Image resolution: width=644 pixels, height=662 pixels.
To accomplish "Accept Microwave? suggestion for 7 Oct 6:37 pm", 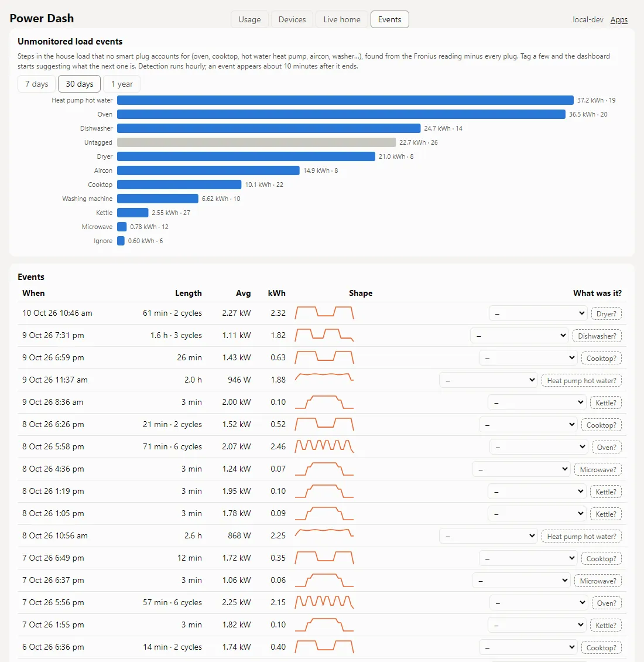I will coord(598,581).
